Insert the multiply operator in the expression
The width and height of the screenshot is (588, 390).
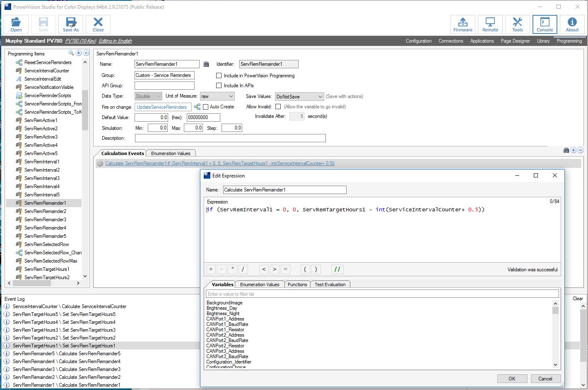[232, 269]
